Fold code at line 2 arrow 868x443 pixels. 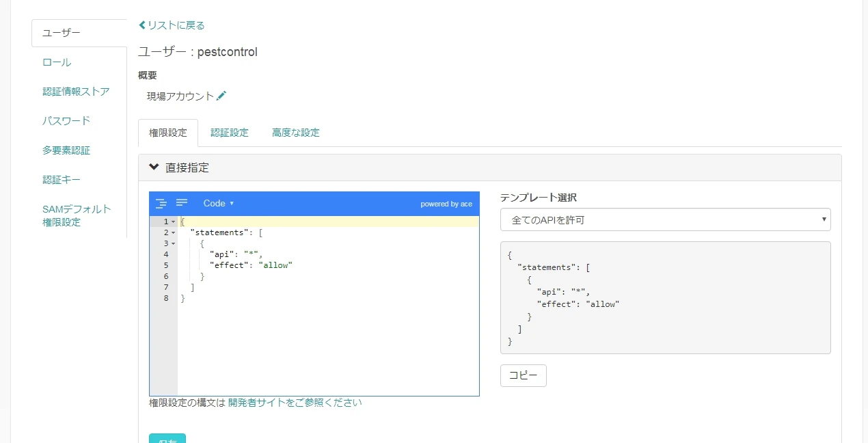click(x=174, y=232)
